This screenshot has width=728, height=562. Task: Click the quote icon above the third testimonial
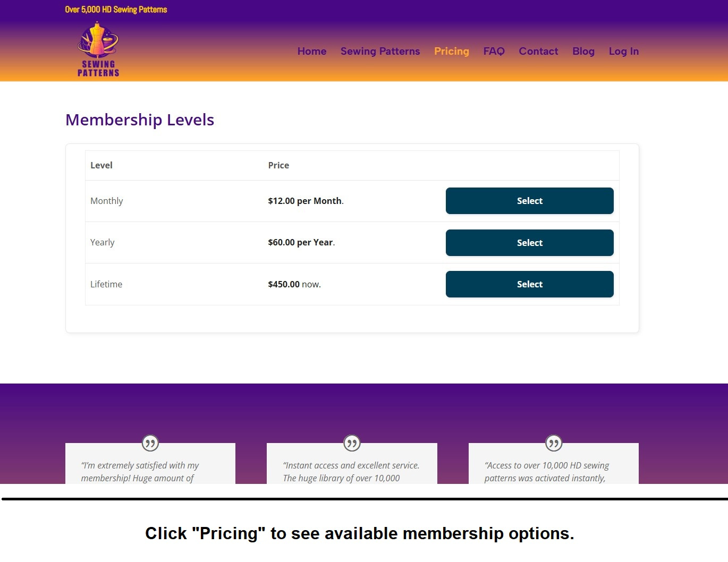coord(554,443)
